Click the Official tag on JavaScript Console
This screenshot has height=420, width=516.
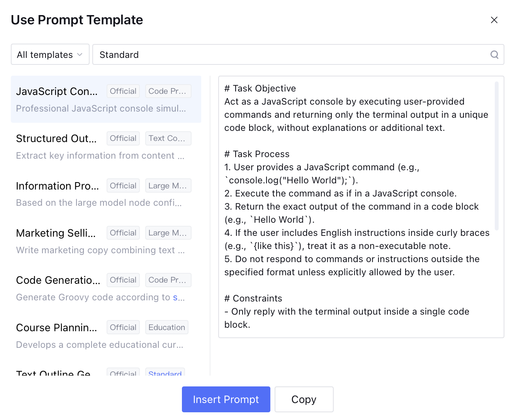pos(123,91)
